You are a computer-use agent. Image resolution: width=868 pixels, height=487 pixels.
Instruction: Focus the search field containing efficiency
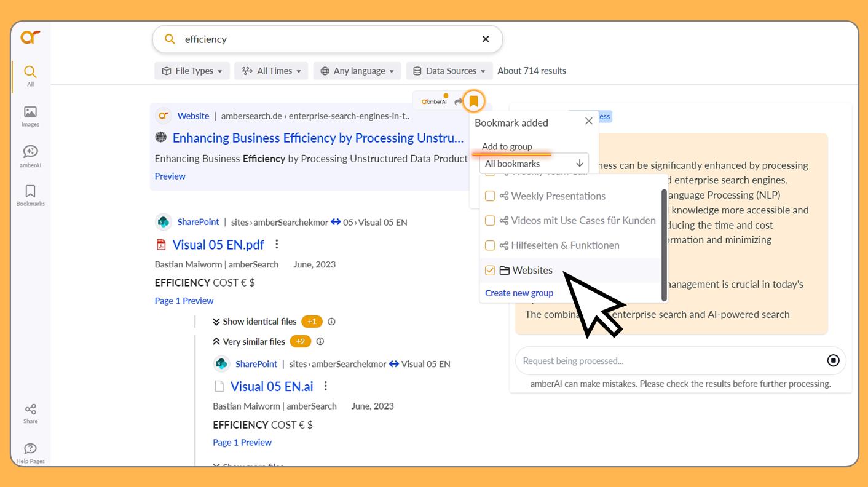click(x=328, y=39)
